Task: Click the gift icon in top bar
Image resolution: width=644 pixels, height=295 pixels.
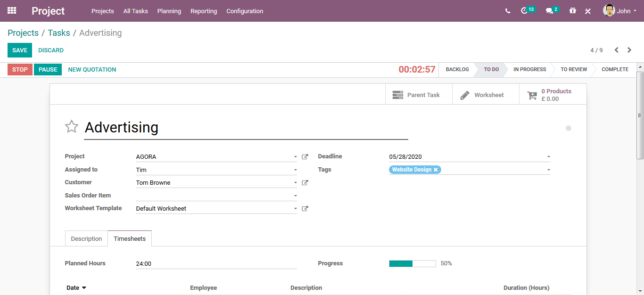Action: (x=573, y=10)
